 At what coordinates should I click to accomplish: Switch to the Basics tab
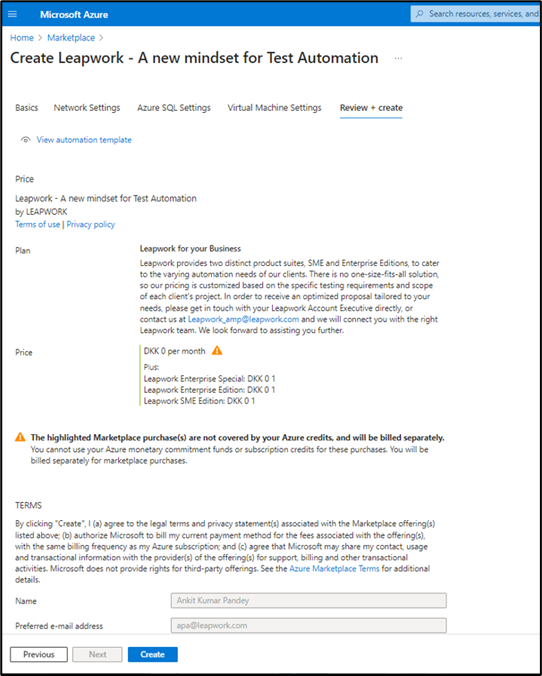26,108
